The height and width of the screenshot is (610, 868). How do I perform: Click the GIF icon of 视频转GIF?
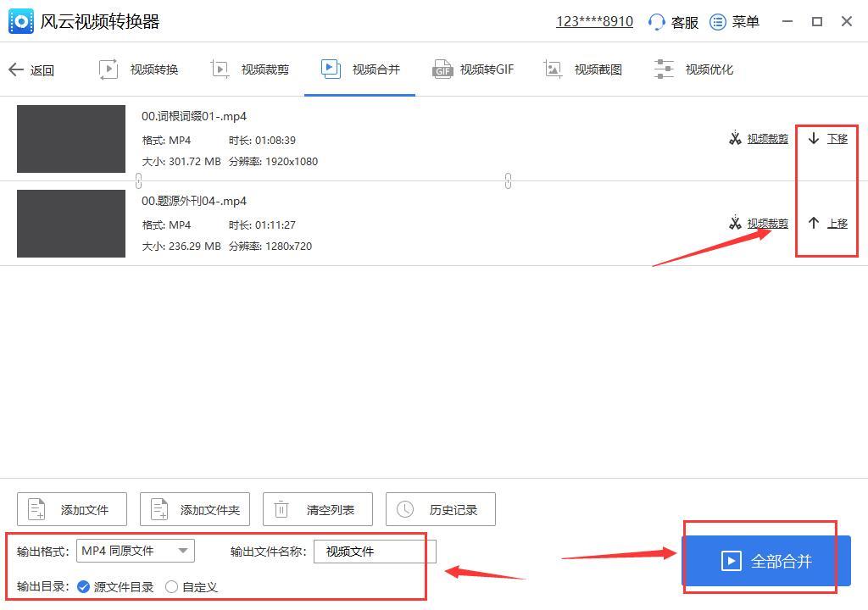tap(442, 69)
